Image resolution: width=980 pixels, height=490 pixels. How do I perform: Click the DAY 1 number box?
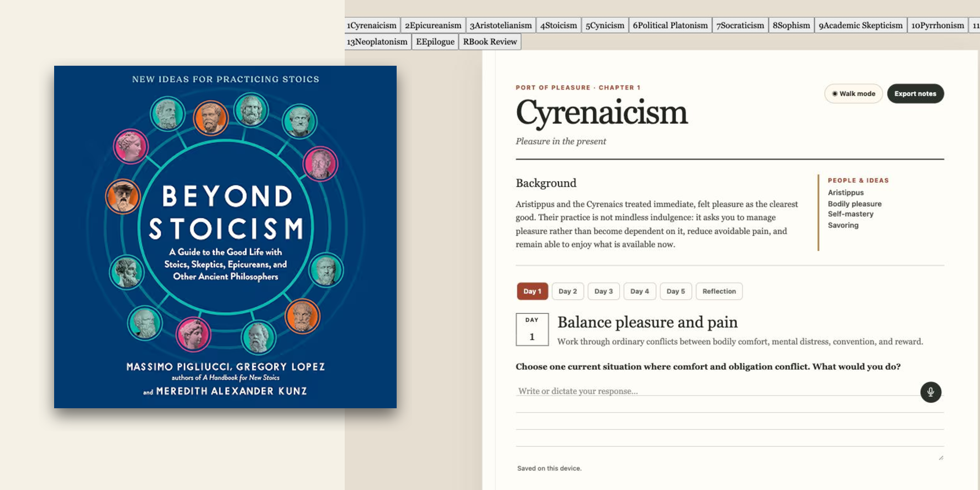point(532,330)
